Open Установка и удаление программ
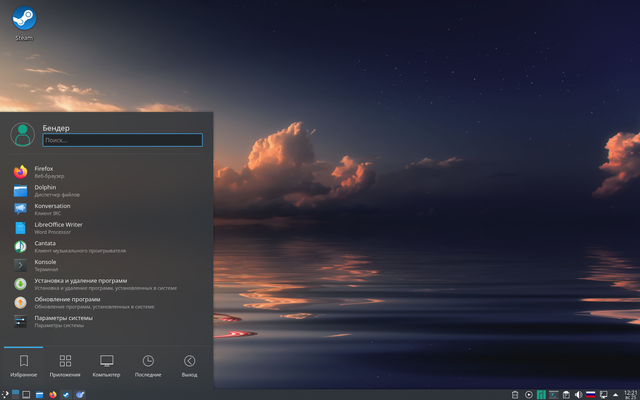The height and width of the screenshot is (400, 640). coord(107,284)
